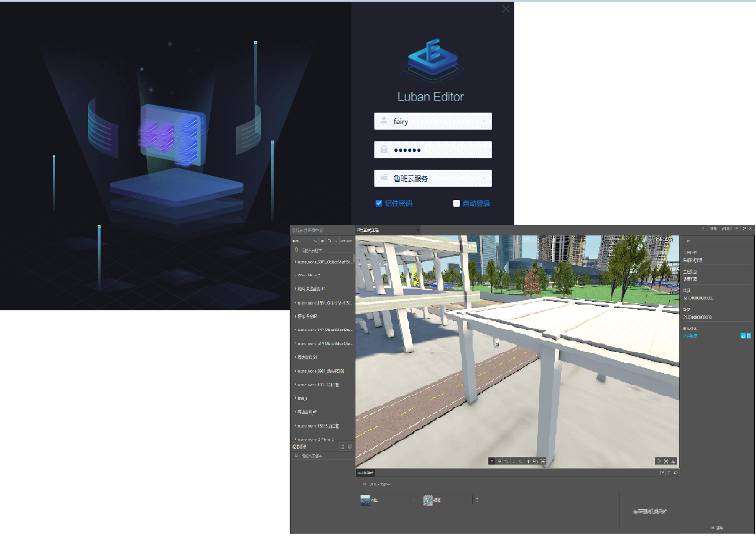The image size is (756, 536).
Task: Click the v1.00 version label
Action: tap(727, 229)
